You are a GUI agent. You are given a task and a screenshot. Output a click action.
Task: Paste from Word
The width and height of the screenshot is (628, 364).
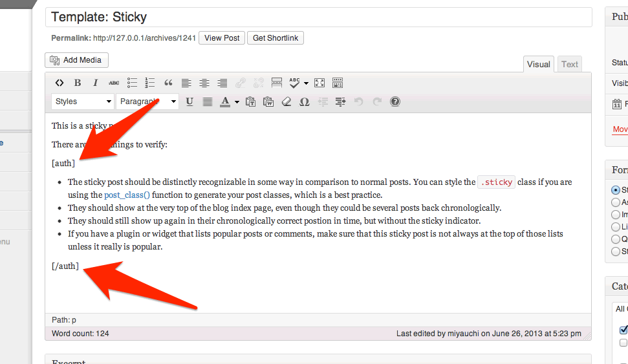click(x=268, y=102)
